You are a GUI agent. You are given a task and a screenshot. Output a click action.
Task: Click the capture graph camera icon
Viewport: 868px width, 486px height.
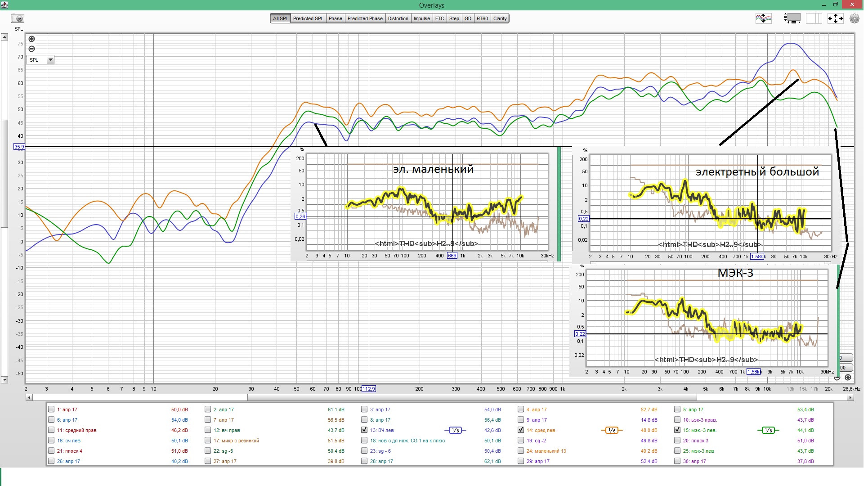[18, 18]
